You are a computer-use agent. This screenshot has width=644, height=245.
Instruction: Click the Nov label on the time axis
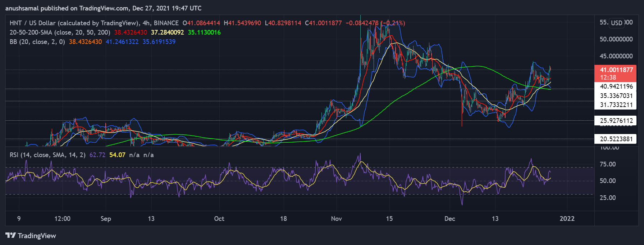pyautogui.click(x=336, y=219)
